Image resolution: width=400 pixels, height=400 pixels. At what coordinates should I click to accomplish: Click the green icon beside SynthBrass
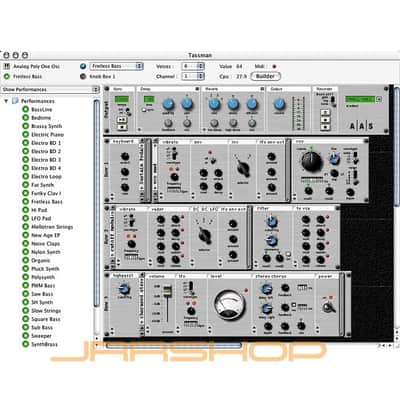coord(25,344)
